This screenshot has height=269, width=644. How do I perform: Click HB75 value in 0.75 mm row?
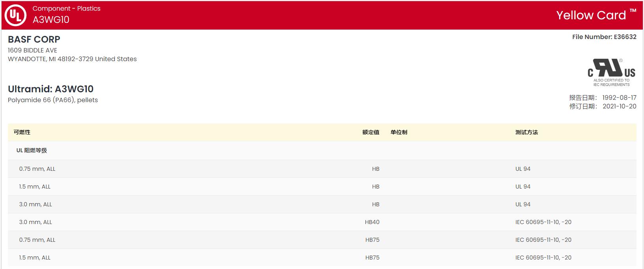[372, 240]
